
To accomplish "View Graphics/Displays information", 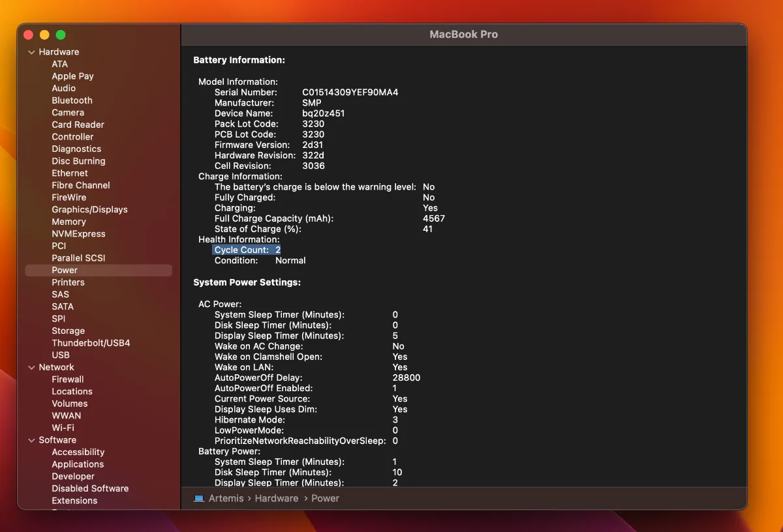I will tap(89, 209).
